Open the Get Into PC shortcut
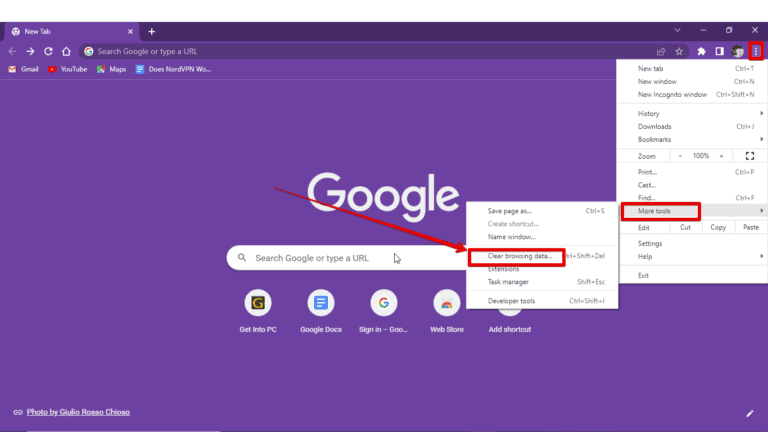 coord(258,311)
